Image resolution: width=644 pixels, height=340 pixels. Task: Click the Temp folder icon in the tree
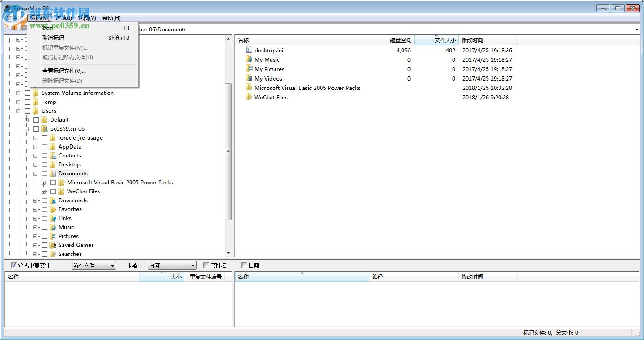36,102
